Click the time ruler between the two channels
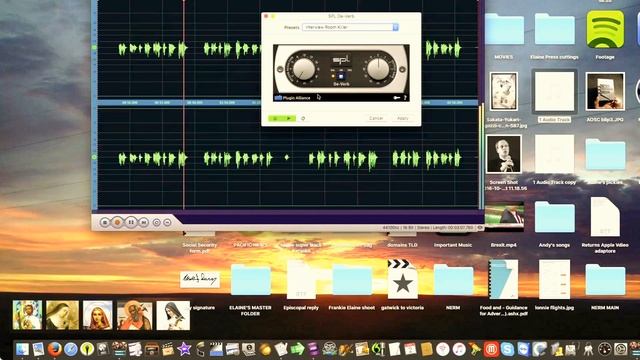 point(288,102)
